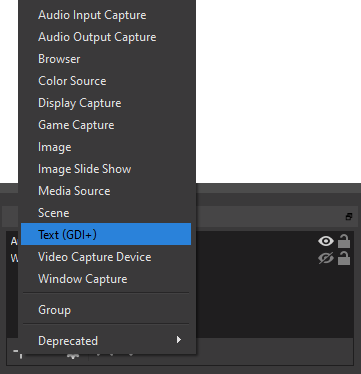Expand the Deprecated submenu
This screenshot has width=361, height=374.
click(106, 341)
